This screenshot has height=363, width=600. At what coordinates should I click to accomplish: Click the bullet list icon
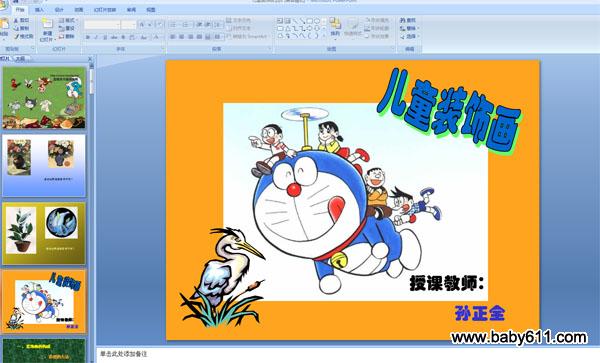pyautogui.click(x=173, y=25)
